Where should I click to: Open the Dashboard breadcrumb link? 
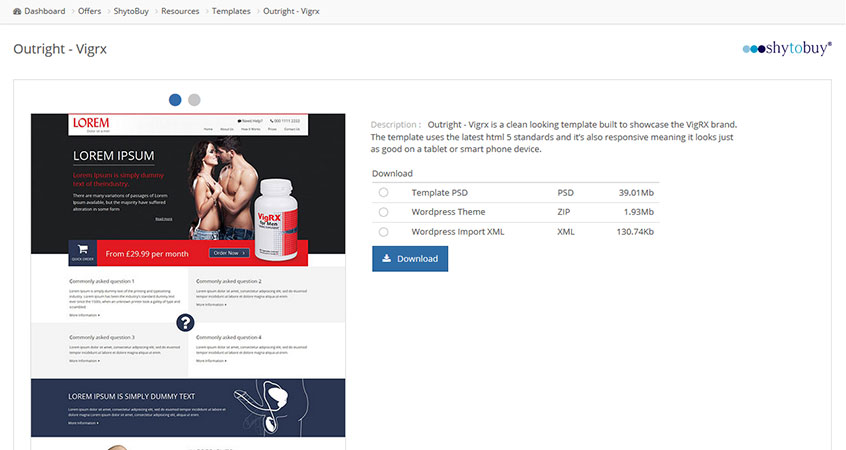(x=44, y=11)
